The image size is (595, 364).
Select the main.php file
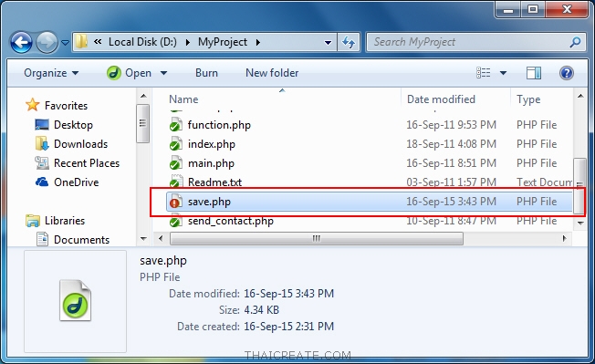(211, 163)
